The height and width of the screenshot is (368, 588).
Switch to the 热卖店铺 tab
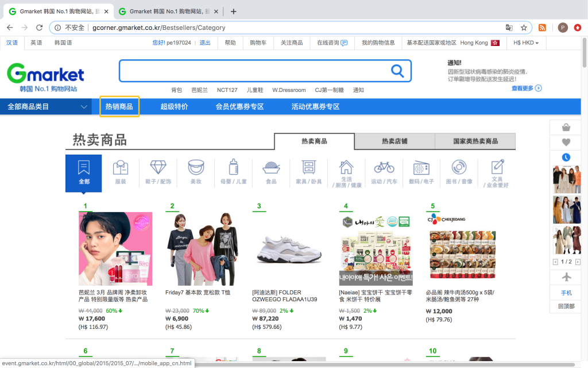394,141
